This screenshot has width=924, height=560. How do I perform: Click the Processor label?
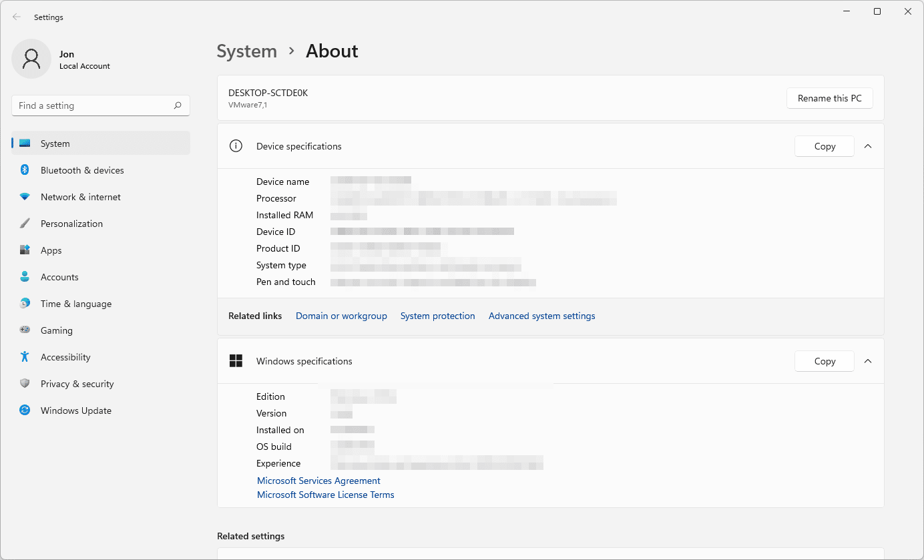click(276, 198)
